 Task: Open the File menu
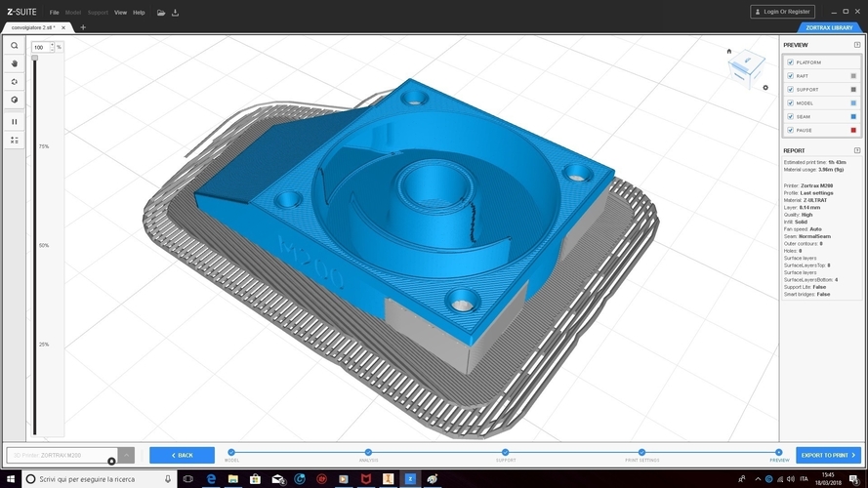(x=55, y=12)
